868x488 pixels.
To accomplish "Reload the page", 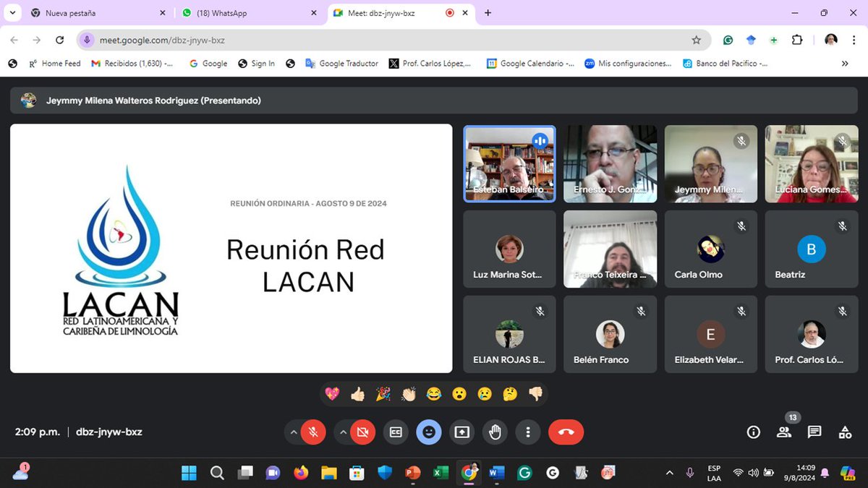I will point(60,40).
